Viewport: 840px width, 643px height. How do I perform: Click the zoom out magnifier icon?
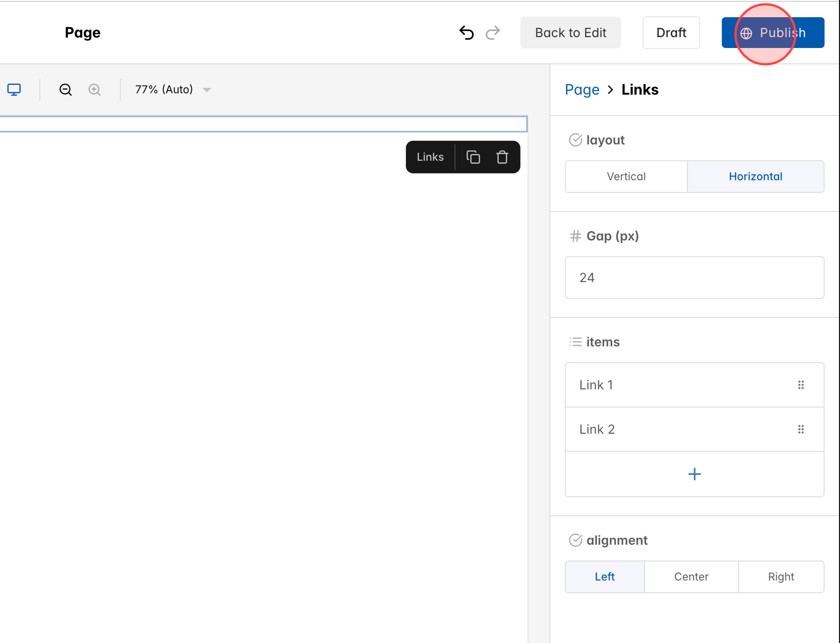[x=66, y=89]
